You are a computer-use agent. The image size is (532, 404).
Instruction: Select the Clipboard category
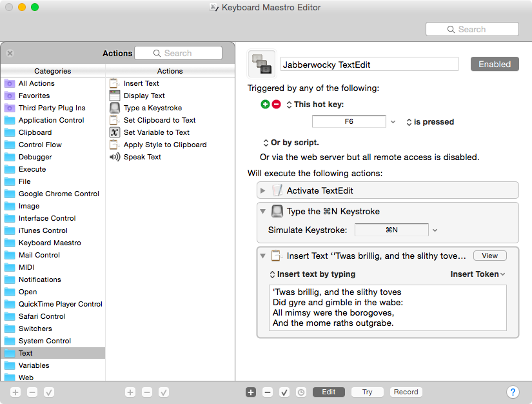[53, 132]
